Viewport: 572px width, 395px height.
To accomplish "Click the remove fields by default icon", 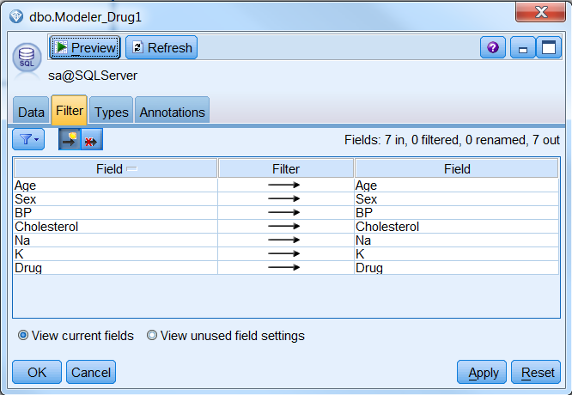I will (x=92, y=139).
